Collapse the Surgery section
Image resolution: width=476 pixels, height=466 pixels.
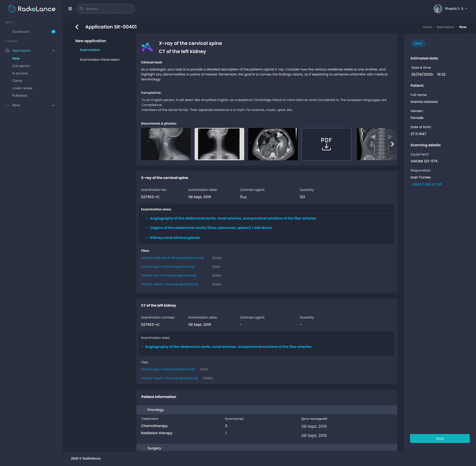point(144,448)
